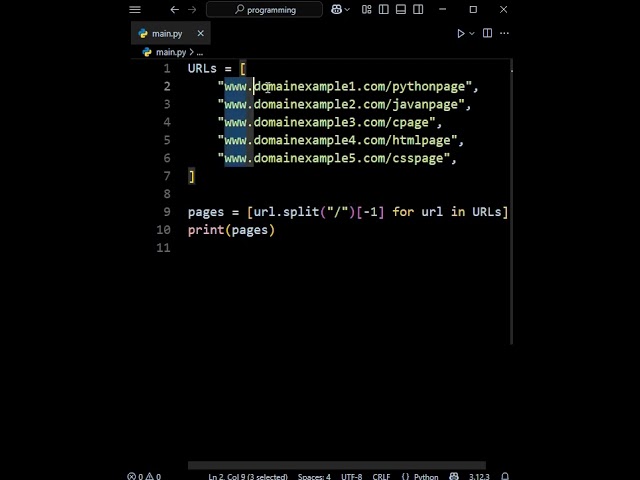Open Copilot status bar icon
Viewport: 640px width, 480px height.
454,476
